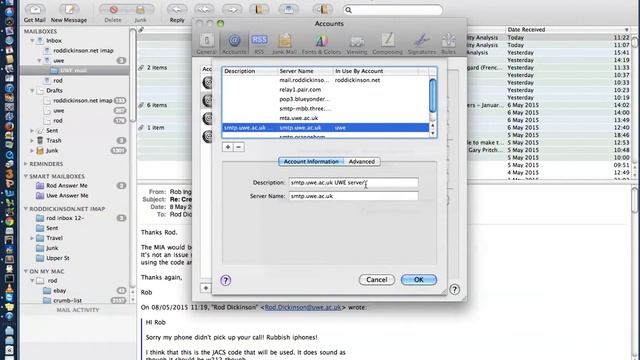Open help in Accounts window corner
This screenshot has height=360, width=640.
[x=454, y=289]
